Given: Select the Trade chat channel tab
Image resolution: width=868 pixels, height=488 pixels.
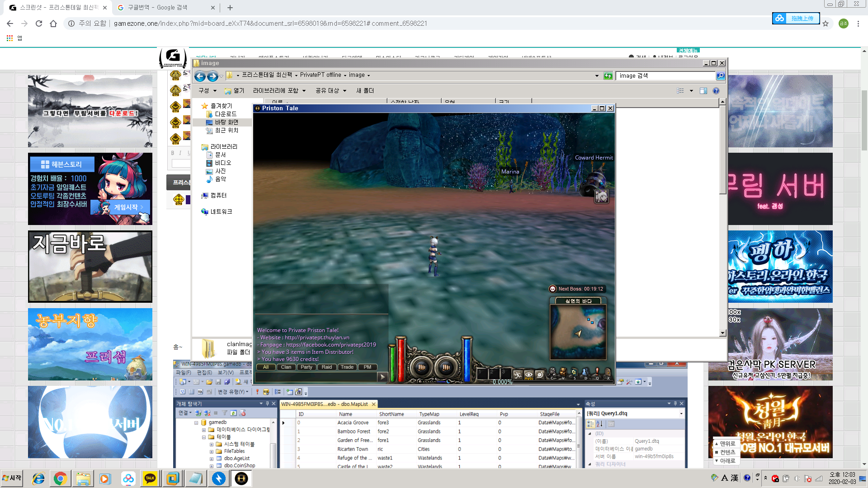Looking at the screenshot, I should (x=347, y=367).
